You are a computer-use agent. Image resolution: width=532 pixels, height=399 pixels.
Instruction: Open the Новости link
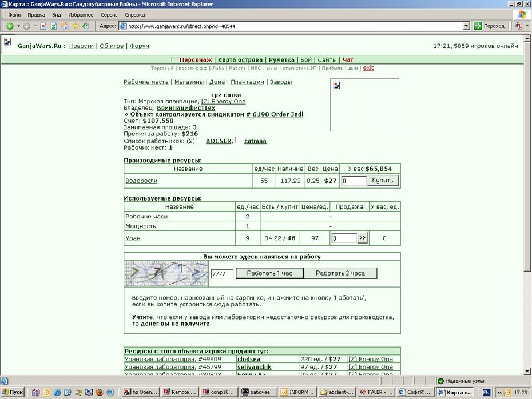click(x=81, y=46)
